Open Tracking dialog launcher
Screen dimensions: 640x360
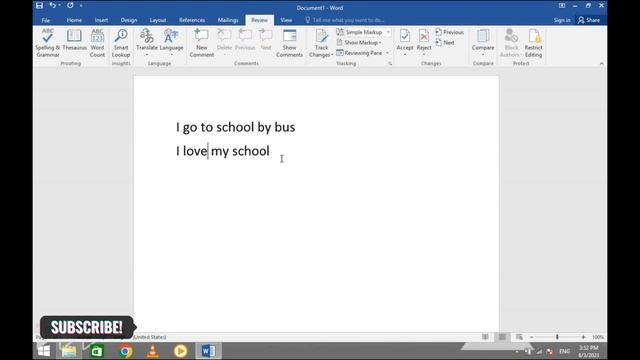tap(390, 64)
